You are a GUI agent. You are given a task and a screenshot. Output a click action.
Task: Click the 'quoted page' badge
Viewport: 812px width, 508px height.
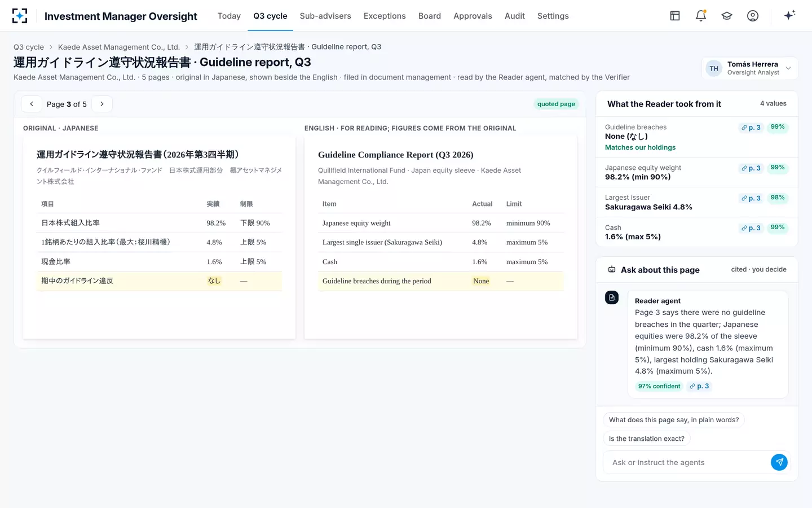[x=556, y=104]
